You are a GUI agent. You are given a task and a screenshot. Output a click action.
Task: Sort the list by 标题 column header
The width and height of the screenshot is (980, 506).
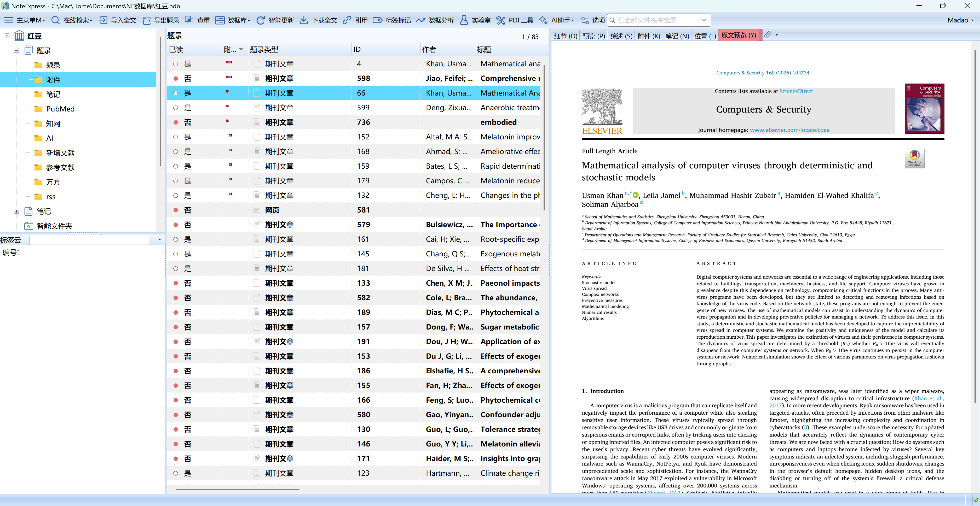pyautogui.click(x=508, y=49)
